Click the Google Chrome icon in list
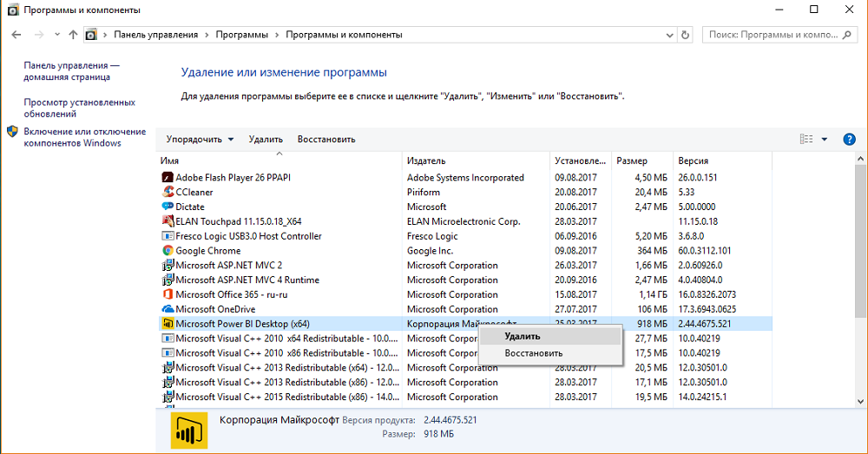868x454 pixels. 168,251
